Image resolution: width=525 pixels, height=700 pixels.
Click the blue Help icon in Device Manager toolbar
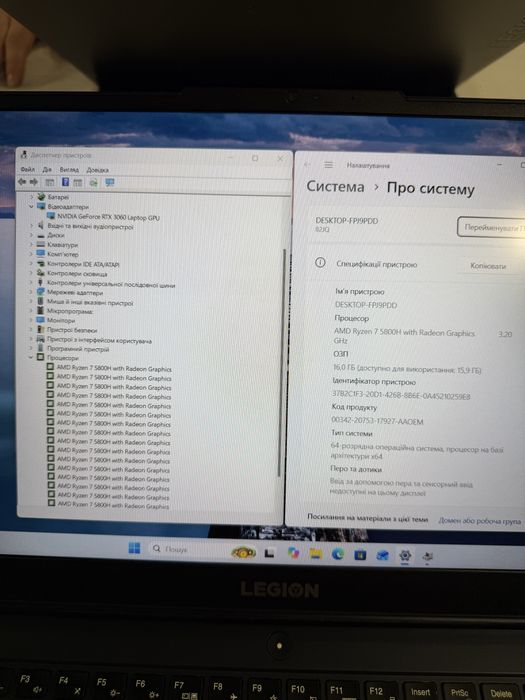point(65,182)
